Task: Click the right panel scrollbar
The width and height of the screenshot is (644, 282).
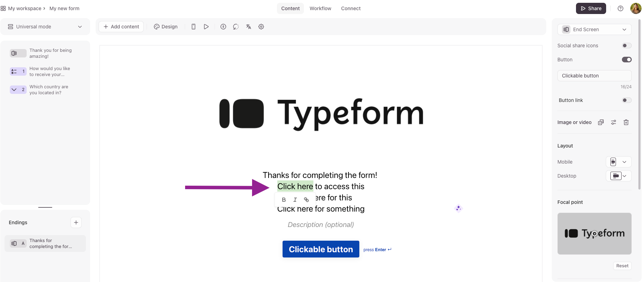Action: coord(639,105)
